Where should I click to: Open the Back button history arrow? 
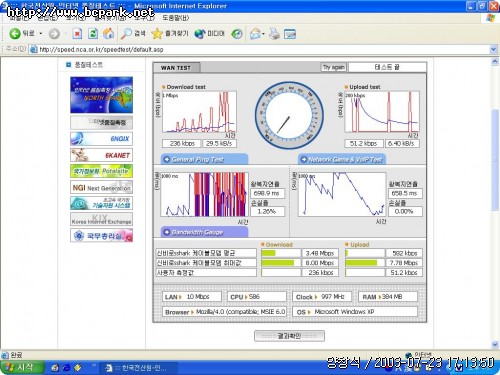(41, 34)
